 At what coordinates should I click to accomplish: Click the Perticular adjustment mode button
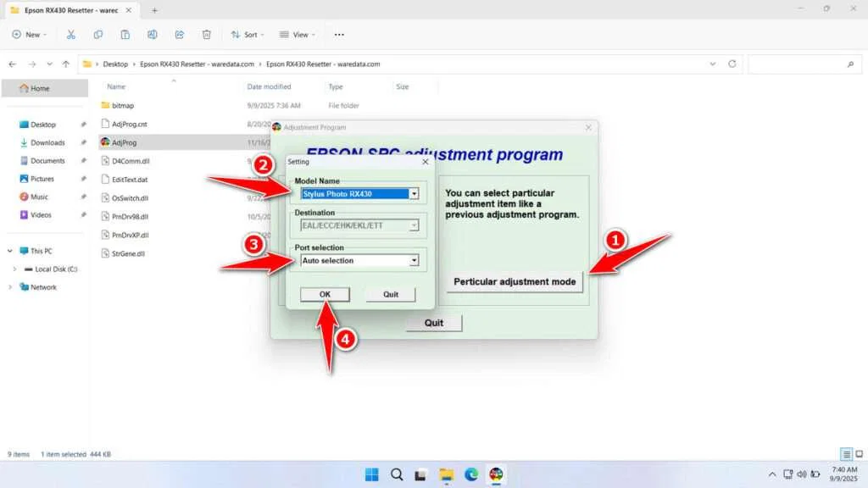click(515, 282)
